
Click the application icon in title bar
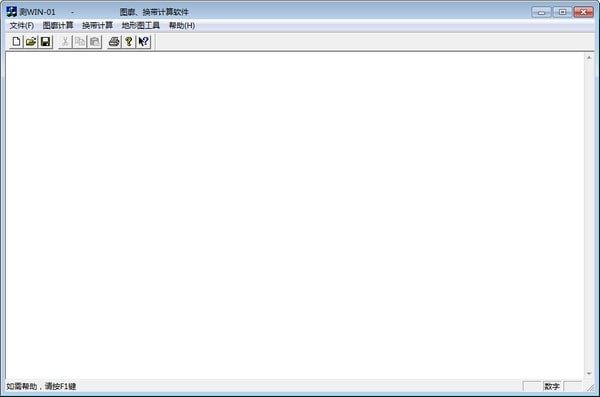click(x=11, y=11)
